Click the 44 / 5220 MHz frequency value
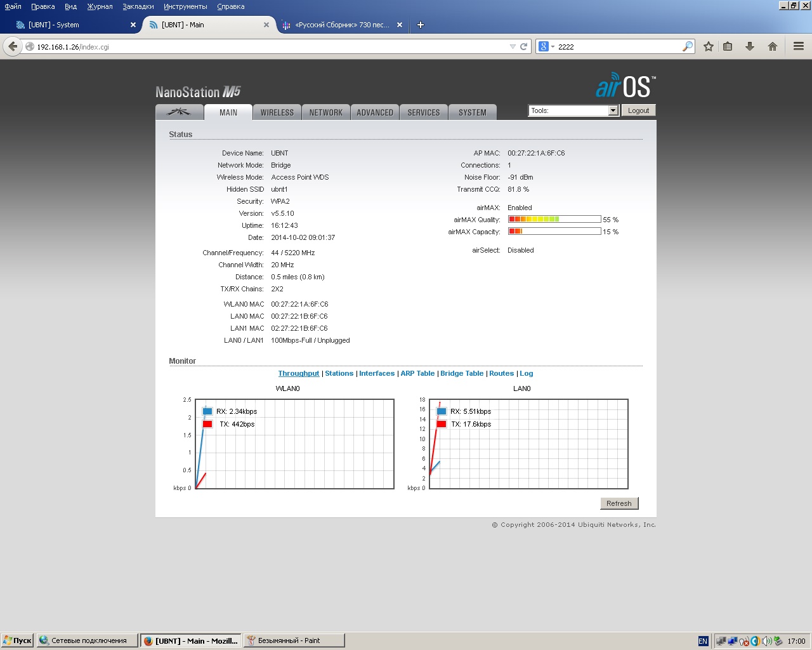The height and width of the screenshot is (650, 812). tap(292, 253)
